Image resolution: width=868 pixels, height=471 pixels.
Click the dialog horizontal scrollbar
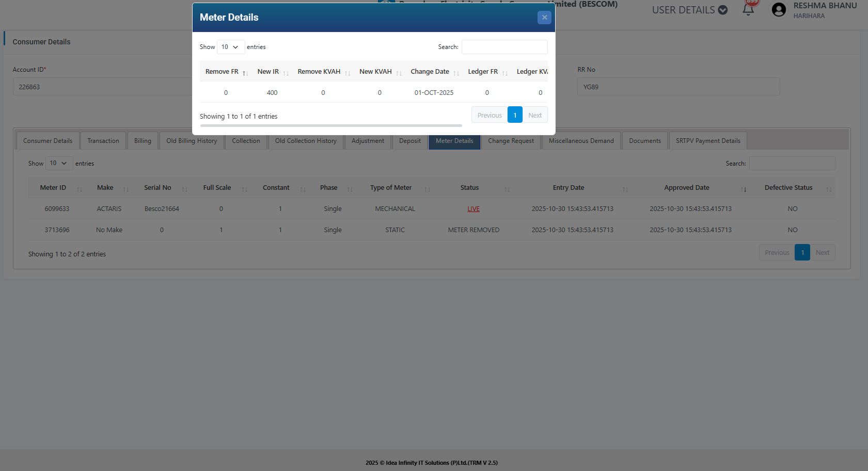330,125
